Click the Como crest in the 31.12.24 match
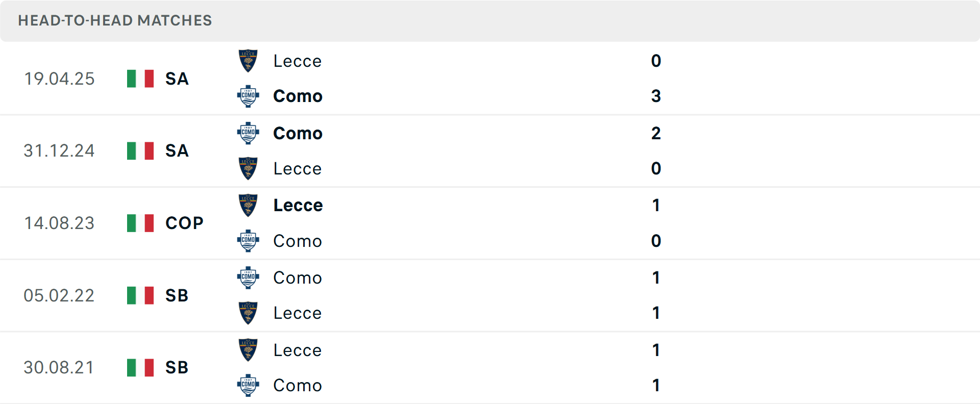Image resolution: width=980 pixels, height=404 pixels. tap(248, 133)
